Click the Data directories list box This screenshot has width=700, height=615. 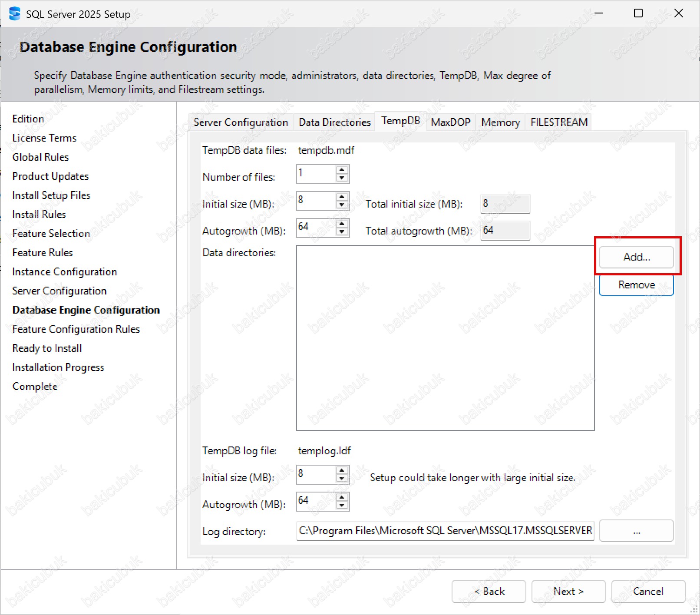445,338
